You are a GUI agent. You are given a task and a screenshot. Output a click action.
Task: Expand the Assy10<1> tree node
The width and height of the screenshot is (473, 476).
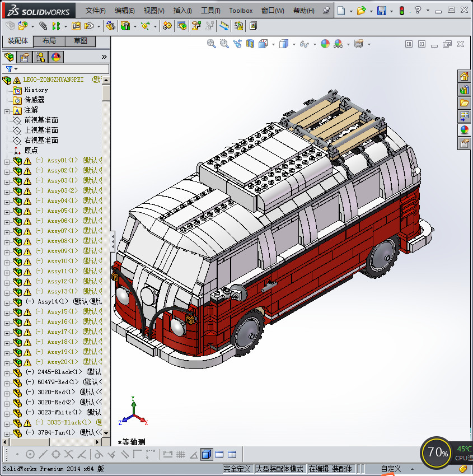(7, 263)
